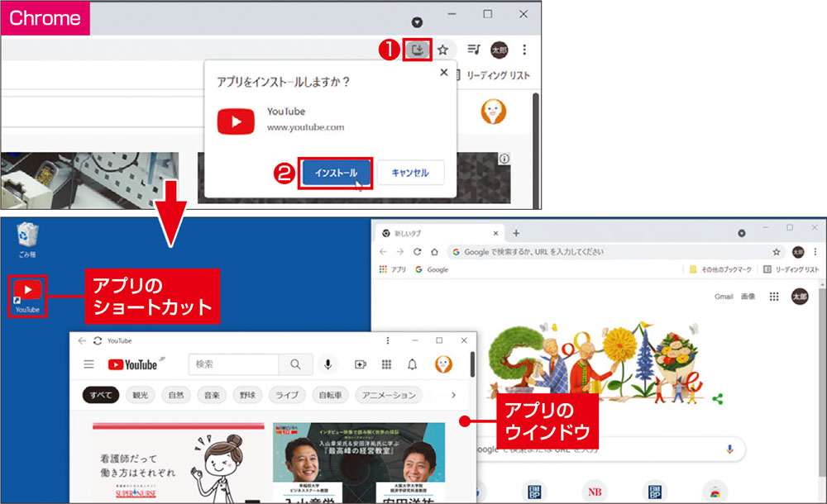Start Google voice search microphone
Viewport: 827px width, 504px height.
tap(730, 449)
